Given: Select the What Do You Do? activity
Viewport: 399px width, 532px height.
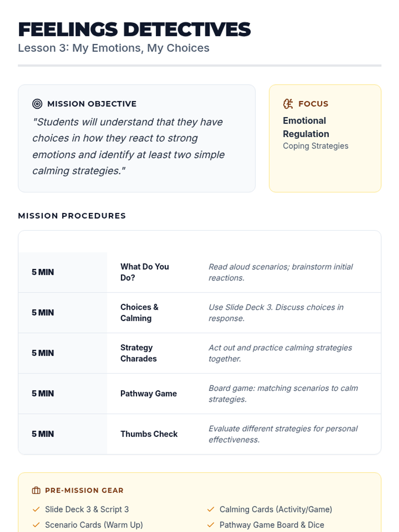Looking at the screenshot, I should (x=145, y=272).
